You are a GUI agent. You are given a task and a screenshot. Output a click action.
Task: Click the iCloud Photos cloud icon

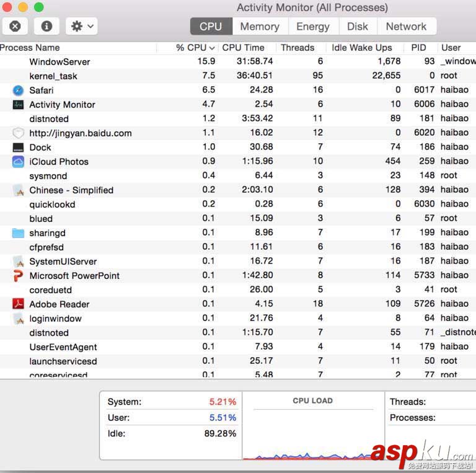(18, 162)
